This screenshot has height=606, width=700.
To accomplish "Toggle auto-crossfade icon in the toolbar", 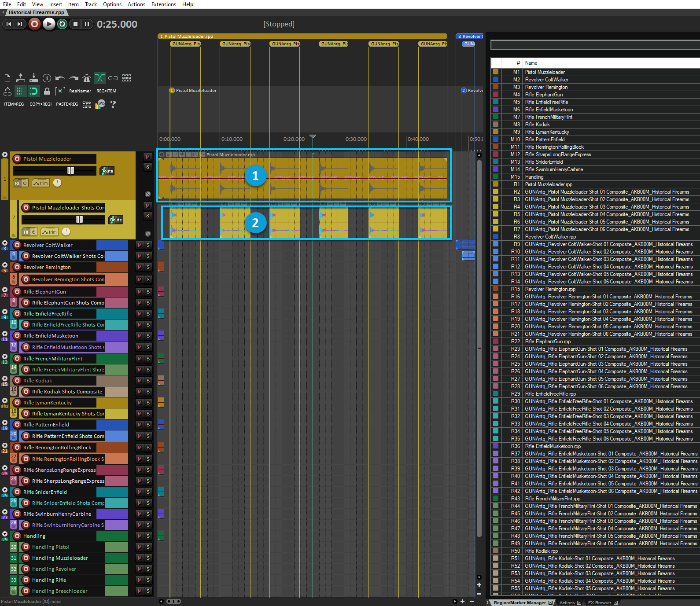I will coord(100,78).
